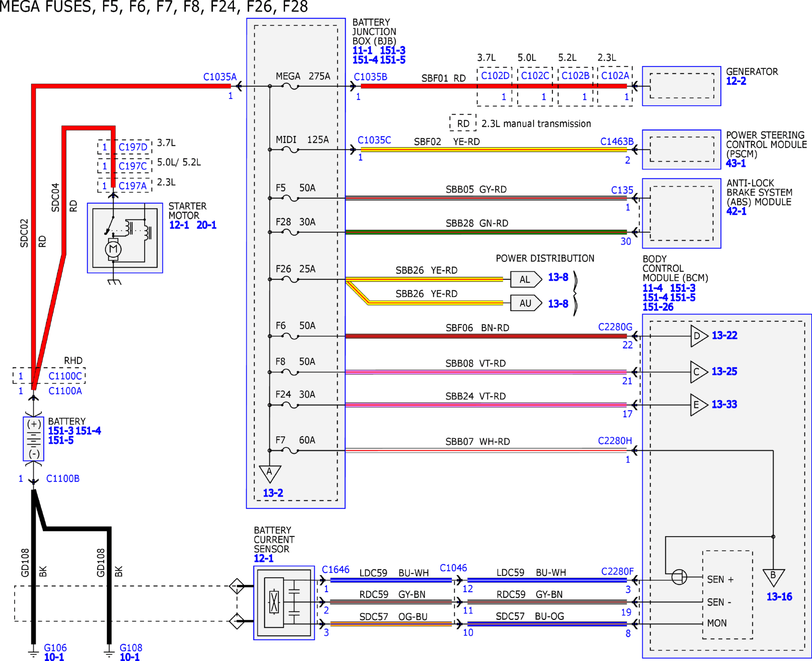The image size is (812, 661).
Task: Click connector label C1035A
Action: (x=220, y=77)
